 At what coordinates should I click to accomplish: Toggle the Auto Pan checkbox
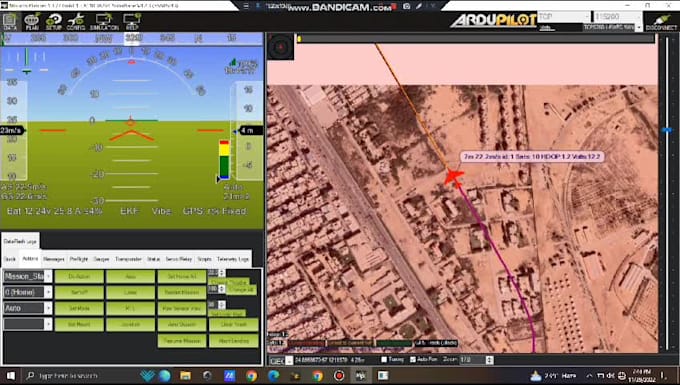pos(413,359)
